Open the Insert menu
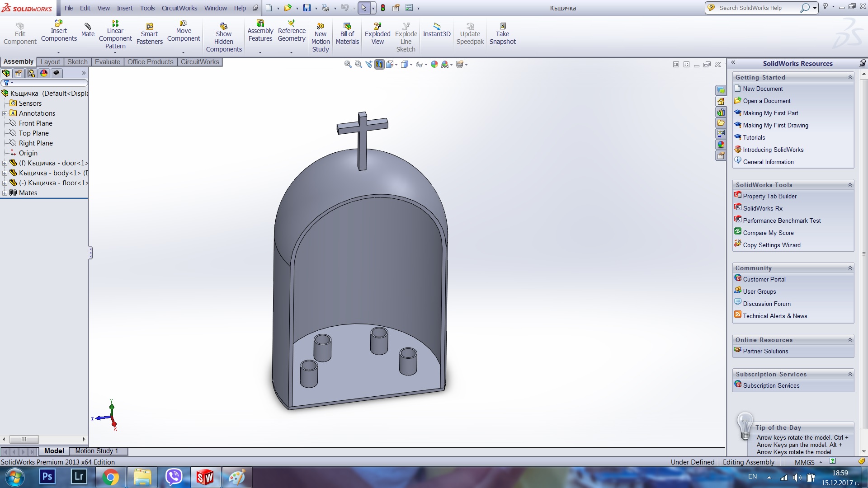The image size is (868, 488). pyautogui.click(x=124, y=8)
